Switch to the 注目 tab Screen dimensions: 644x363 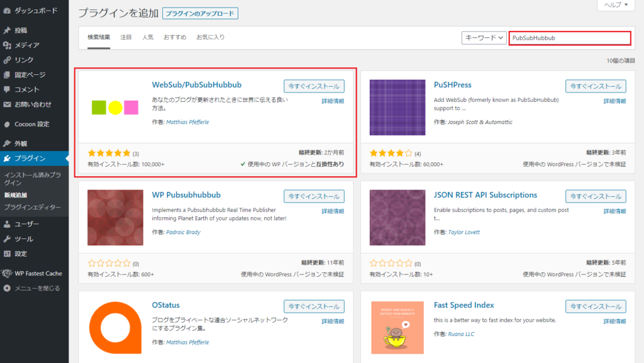(126, 37)
